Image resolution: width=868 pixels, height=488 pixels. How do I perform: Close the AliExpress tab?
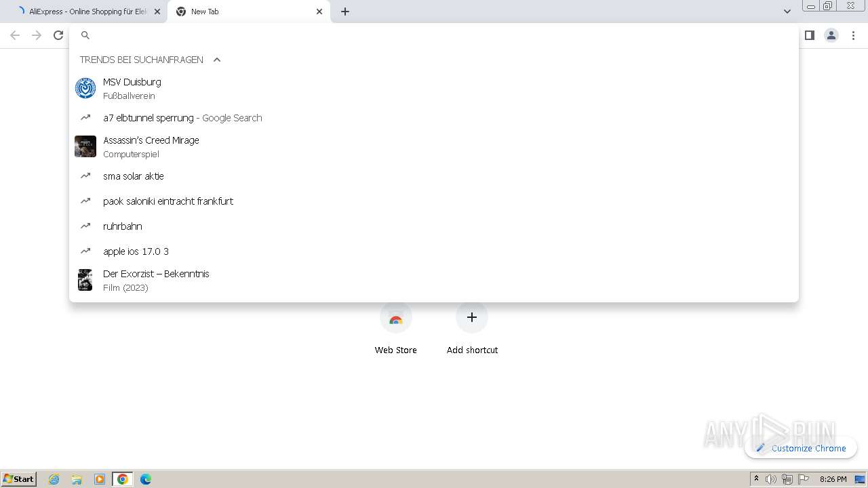[x=157, y=12]
